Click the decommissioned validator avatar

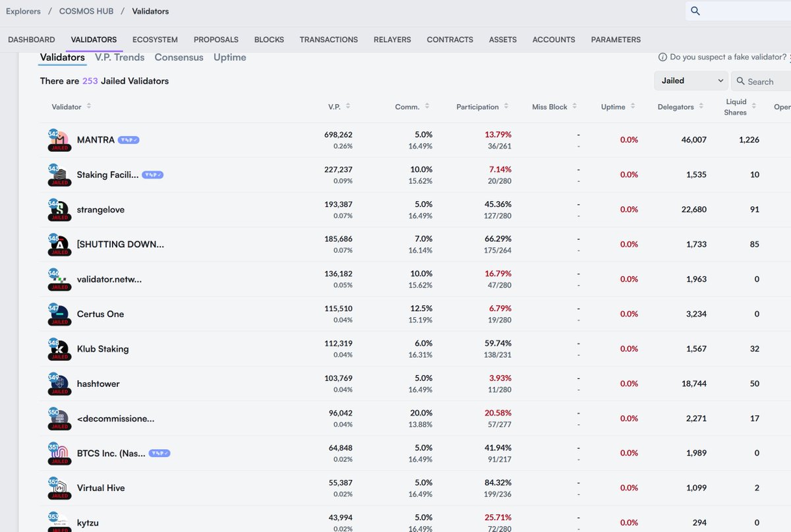click(x=59, y=419)
